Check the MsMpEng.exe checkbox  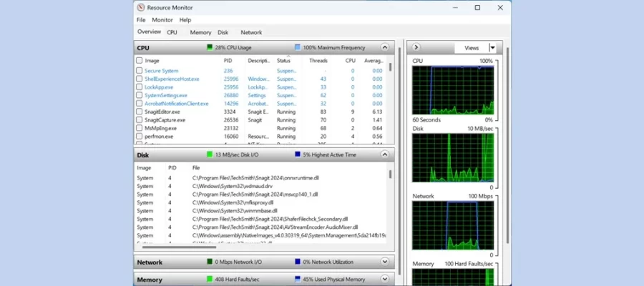(140, 128)
